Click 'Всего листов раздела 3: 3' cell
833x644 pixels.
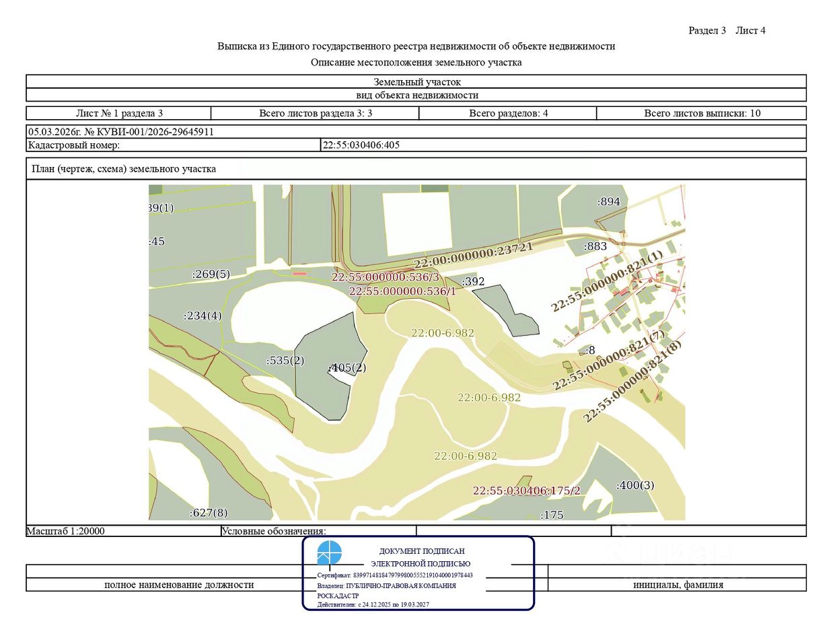(316, 113)
